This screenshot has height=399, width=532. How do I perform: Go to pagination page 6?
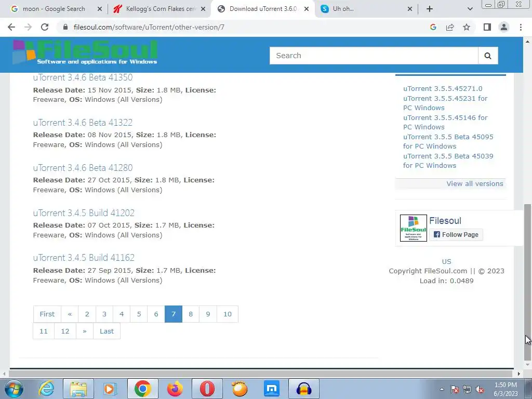click(x=156, y=314)
